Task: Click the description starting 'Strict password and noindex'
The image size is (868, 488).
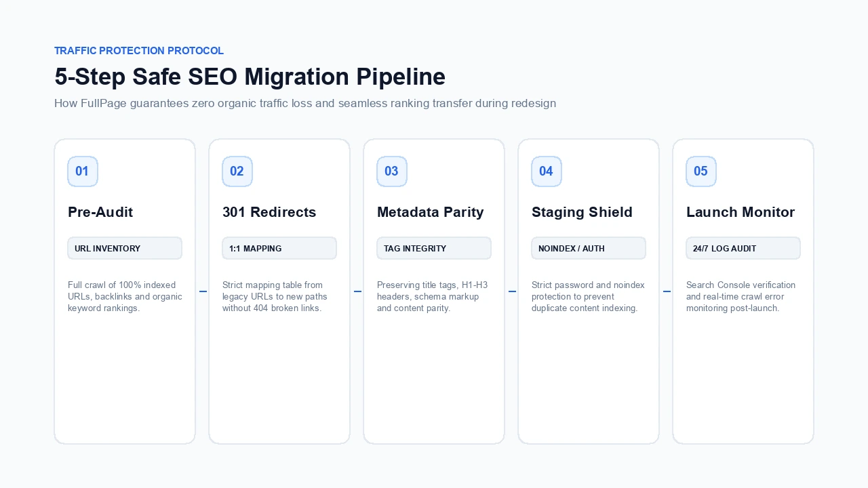Action: (588, 297)
